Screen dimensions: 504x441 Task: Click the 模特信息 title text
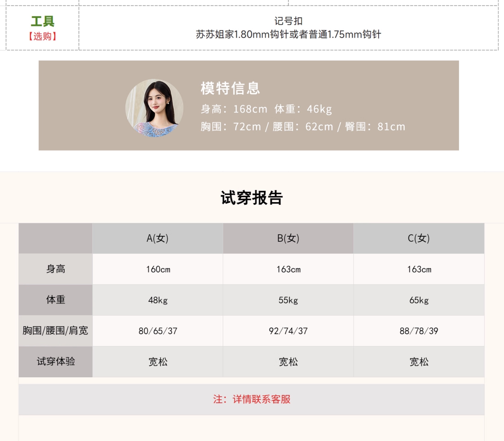[230, 88]
